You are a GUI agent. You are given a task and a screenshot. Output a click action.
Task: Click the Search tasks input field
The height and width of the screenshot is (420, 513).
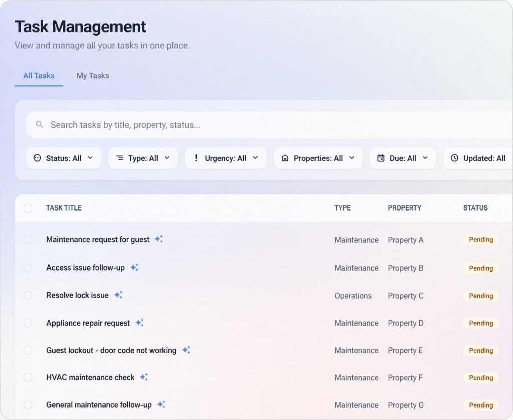[270, 125]
